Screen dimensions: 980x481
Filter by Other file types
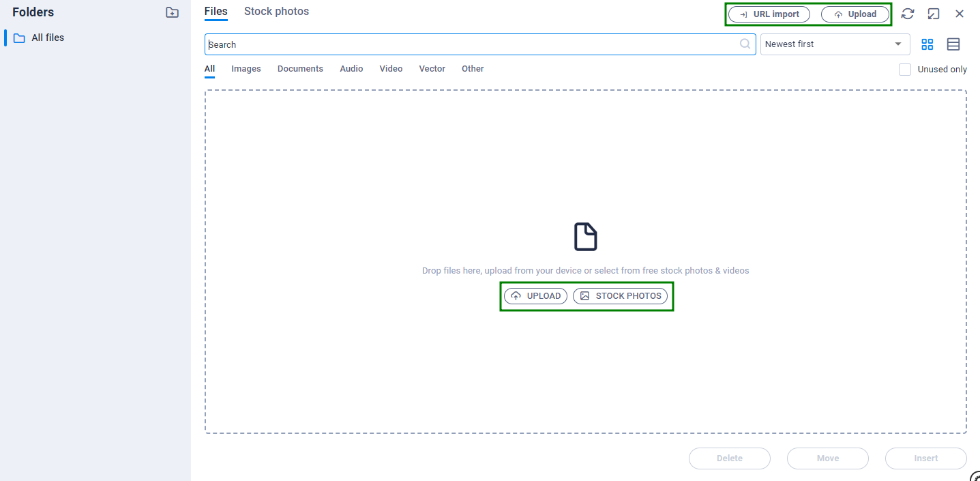pos(473,69)
